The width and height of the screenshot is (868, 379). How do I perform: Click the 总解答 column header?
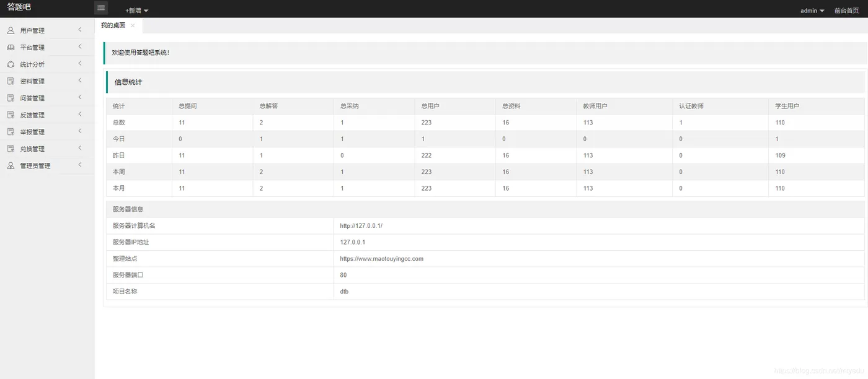268,106
